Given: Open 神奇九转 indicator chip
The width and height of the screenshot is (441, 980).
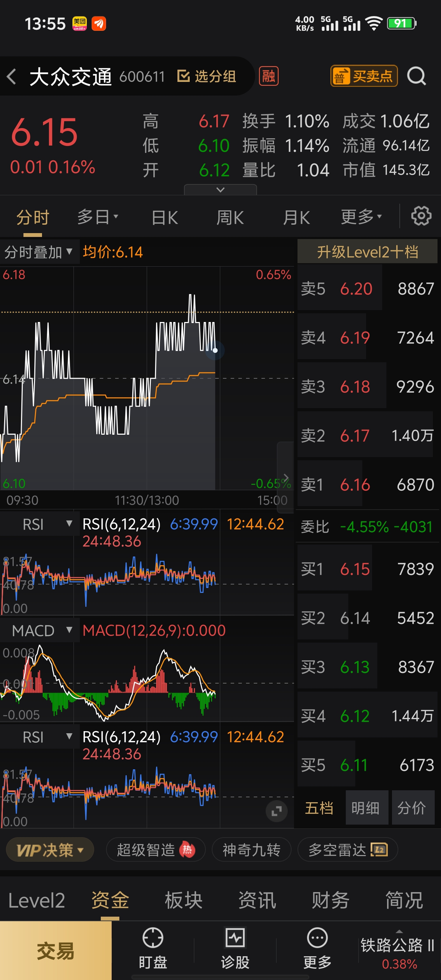Looking at the screenshot, I should pyautogui.click(x=252, y=849).
